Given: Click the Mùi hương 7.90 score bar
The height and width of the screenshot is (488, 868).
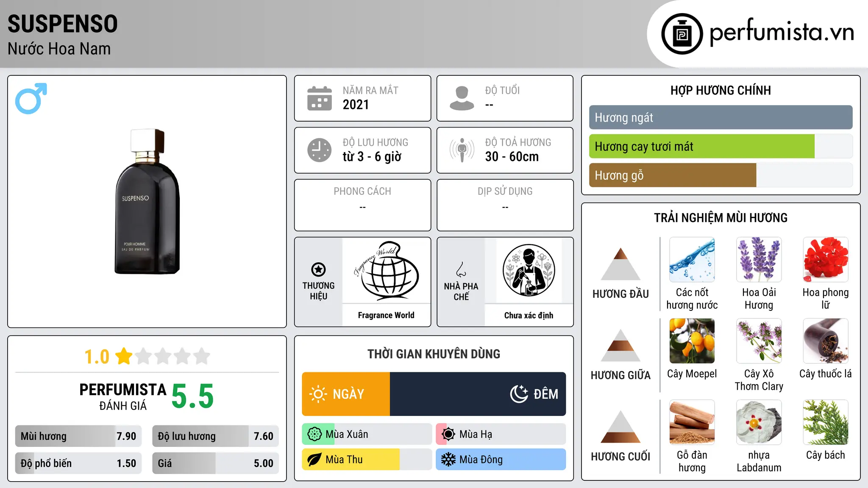Looking at the screenshot, I should pos(78,436).
